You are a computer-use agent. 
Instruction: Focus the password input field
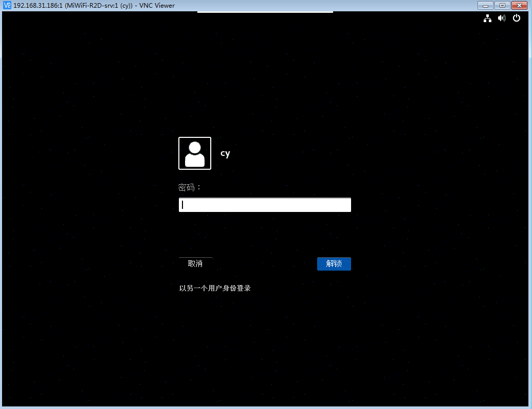point(265,205)
